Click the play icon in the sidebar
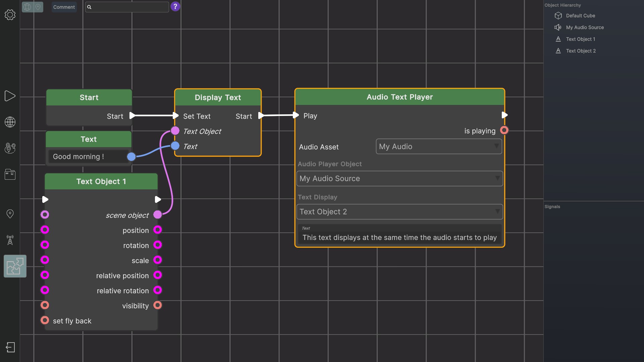644x362 pixels. 10,96
